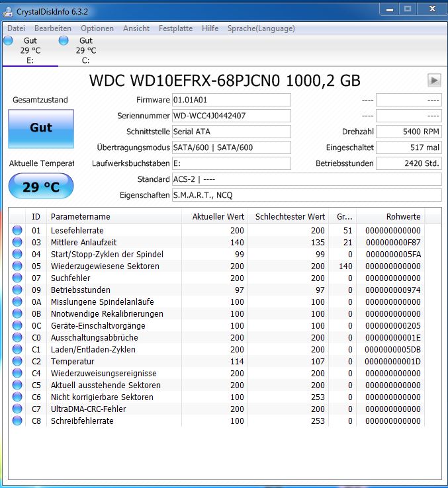The height and width of the screenshot is (488, 448).
Task: Click raw value 000000000F87
Action: click(x=393, y=242)
